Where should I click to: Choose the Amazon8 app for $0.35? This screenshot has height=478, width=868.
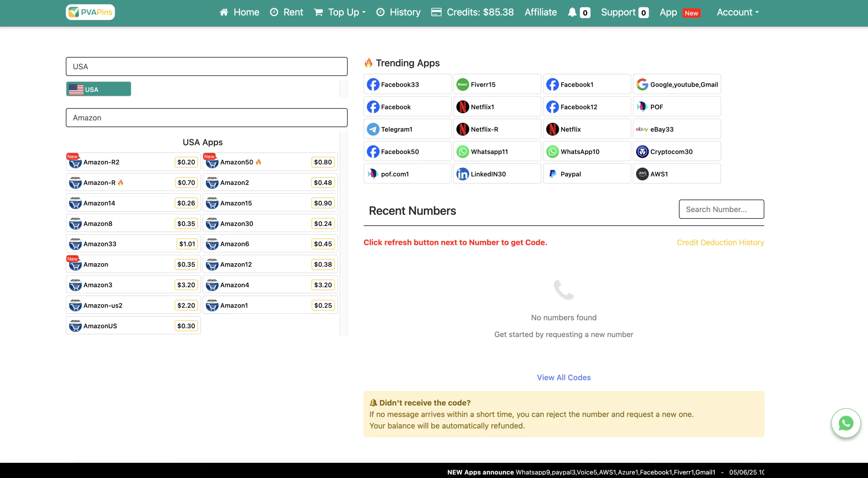pos(133,224)
